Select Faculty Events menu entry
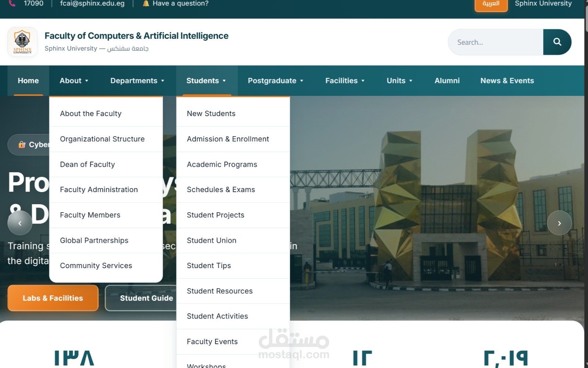Viewport: 588px width, 368px height. pos(233,342)
